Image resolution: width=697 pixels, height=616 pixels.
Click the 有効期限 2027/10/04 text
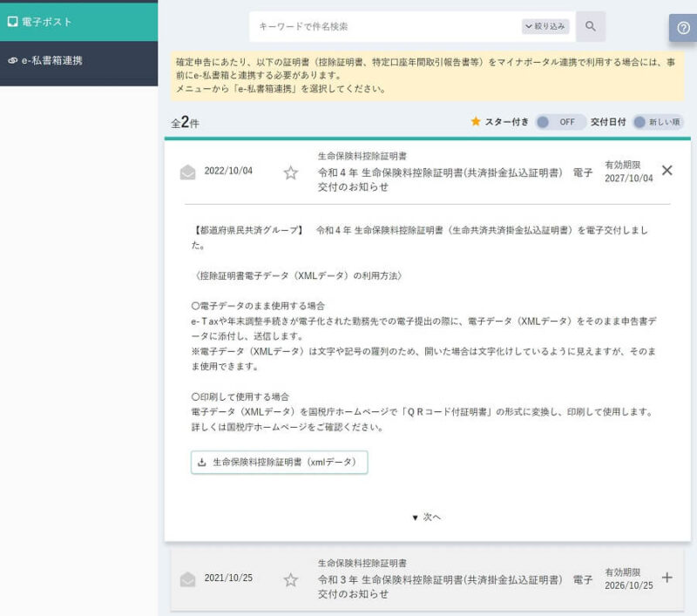[628, 172]
